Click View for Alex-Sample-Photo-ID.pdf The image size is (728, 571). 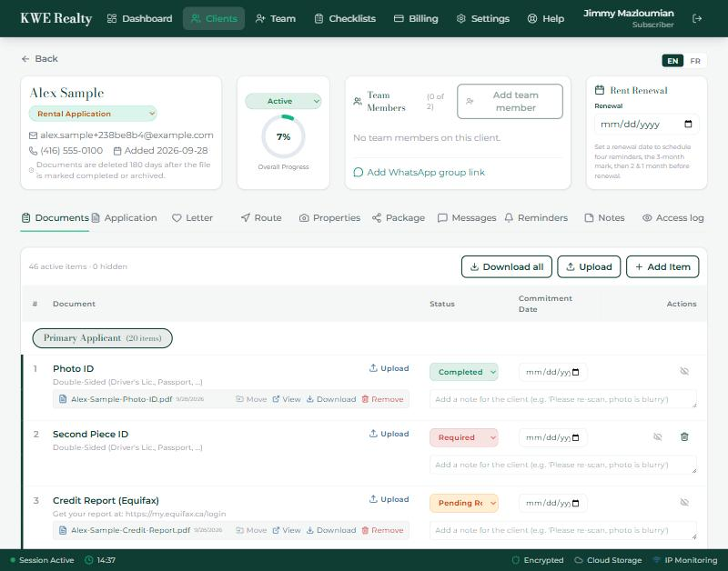(287, 399)
